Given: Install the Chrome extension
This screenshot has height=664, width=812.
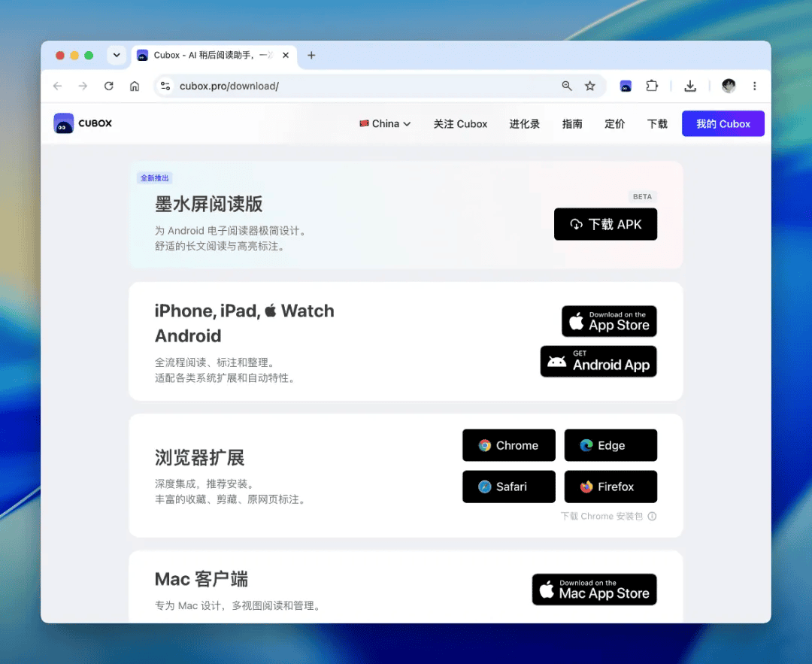Looking at the screenshot, I should click(509, 445).
